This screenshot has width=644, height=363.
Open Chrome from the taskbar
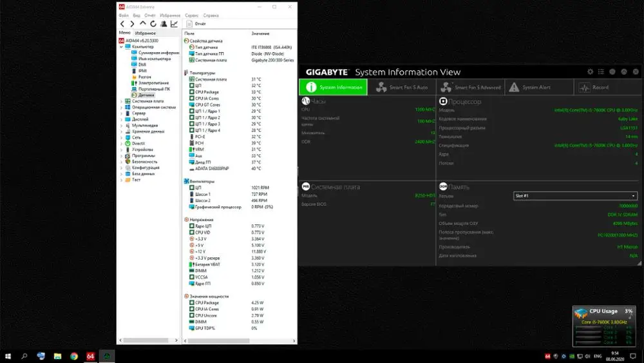tap(74, 356)
